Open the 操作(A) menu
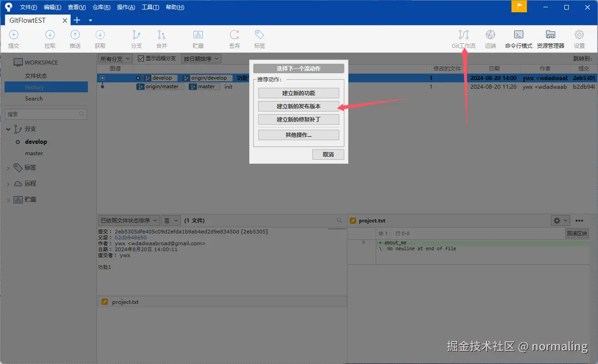This screenshot has height=364, width=598. tap(126, 7)
